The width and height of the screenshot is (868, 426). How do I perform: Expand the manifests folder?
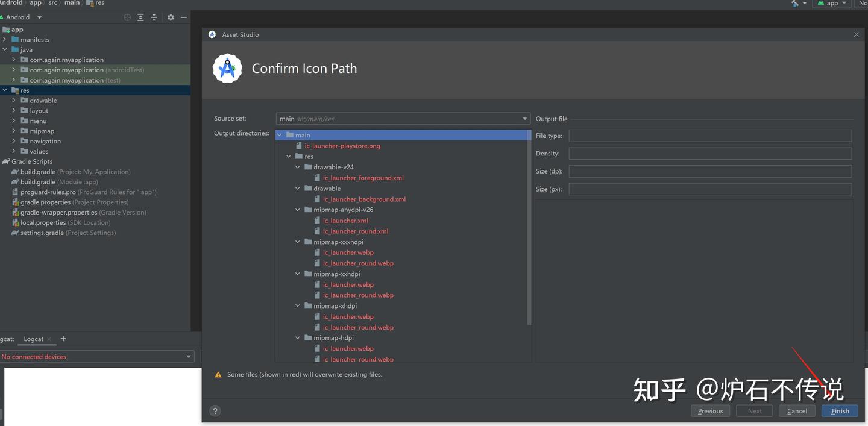(5, 40)
